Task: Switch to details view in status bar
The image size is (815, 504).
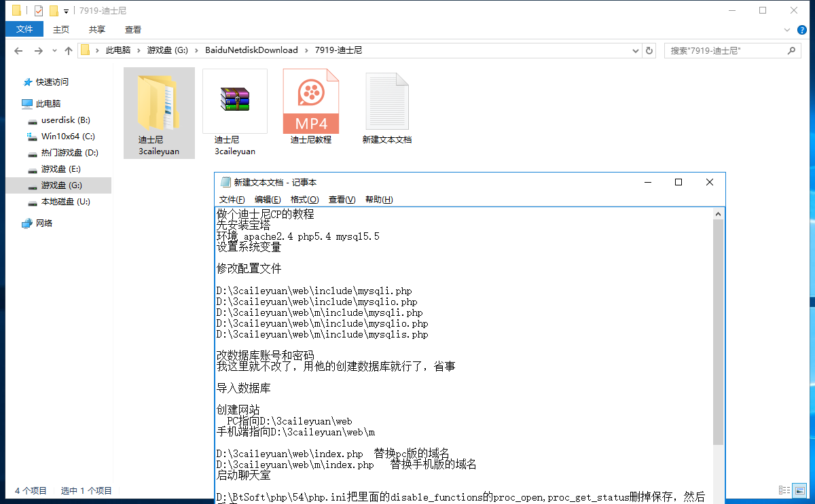Action: [784, 490]
